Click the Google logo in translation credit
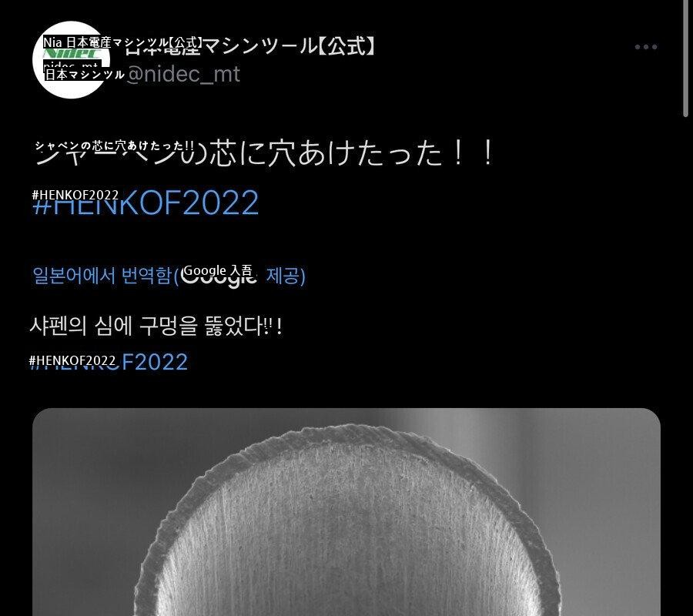This screenshot has height=616, width=693. pos(219,276)
